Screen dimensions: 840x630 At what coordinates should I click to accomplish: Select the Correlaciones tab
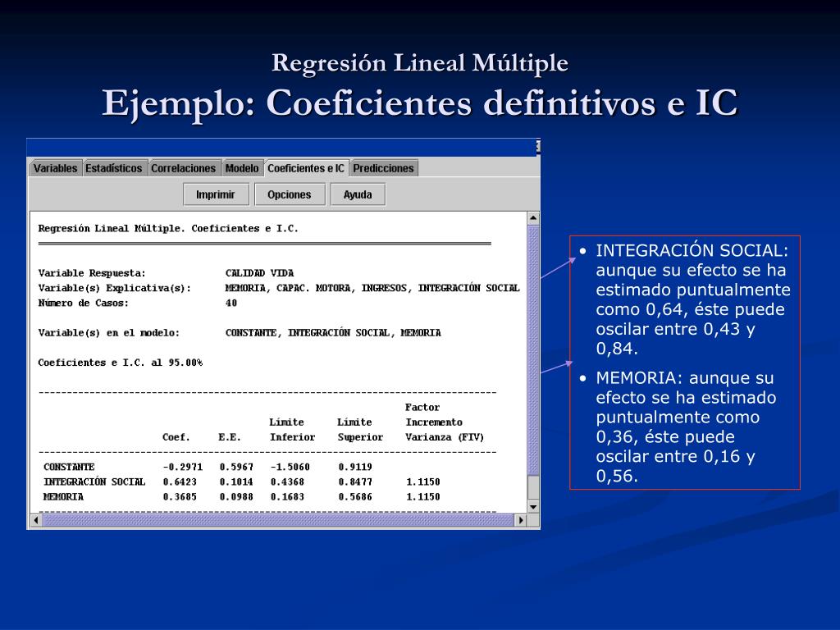pyautogui.click(x=183, y=168)
